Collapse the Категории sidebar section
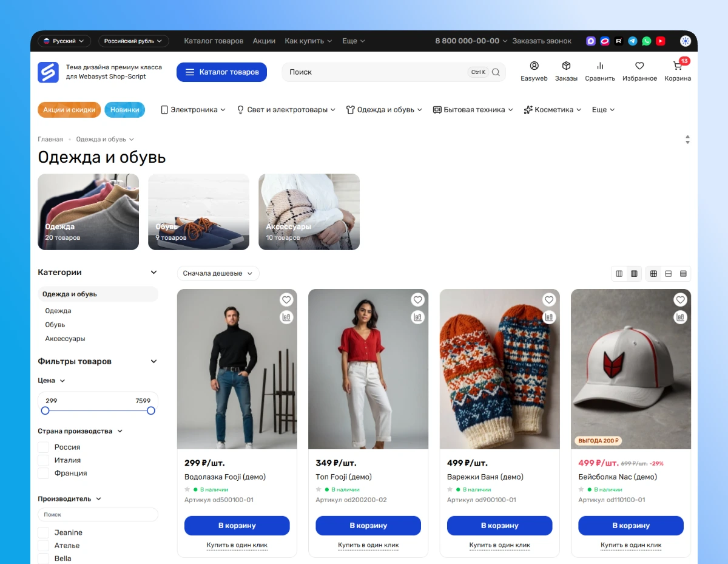Viewport: 728px width, 564px height. tap(153, 273)
